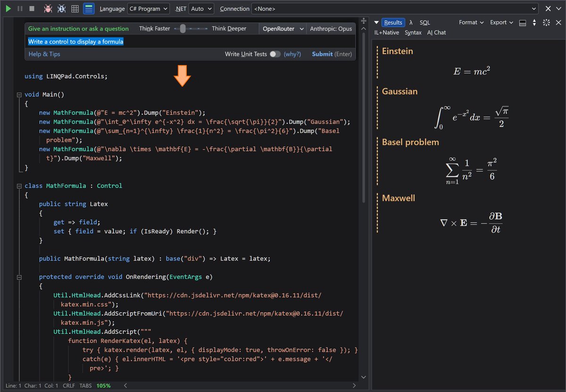Click Think Faster label

tap(155, 29)
